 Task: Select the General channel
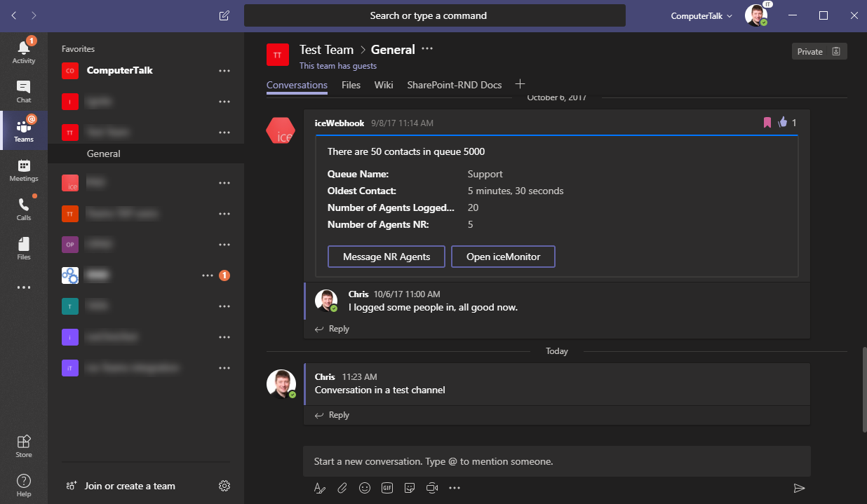pos(146,154)
